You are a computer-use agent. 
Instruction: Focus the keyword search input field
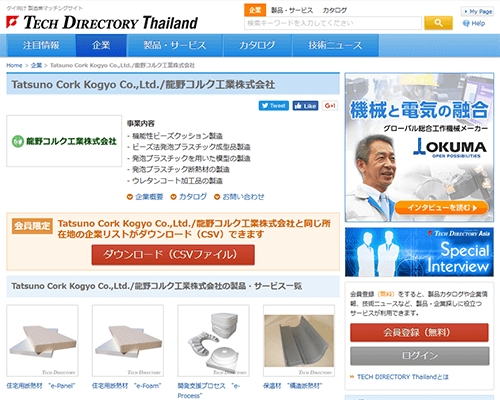[333, 23]
